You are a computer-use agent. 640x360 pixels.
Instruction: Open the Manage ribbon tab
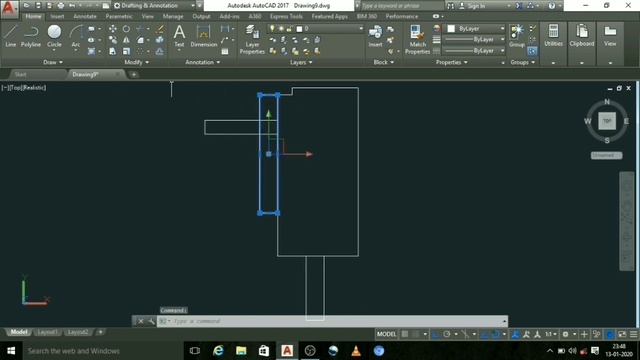[173, 16]
